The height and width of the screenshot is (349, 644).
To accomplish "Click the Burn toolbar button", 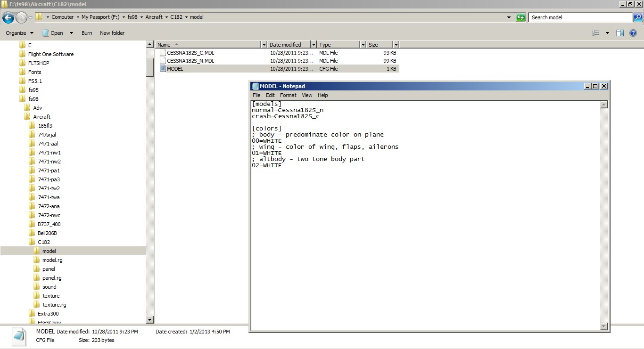I will coord(87,33).
